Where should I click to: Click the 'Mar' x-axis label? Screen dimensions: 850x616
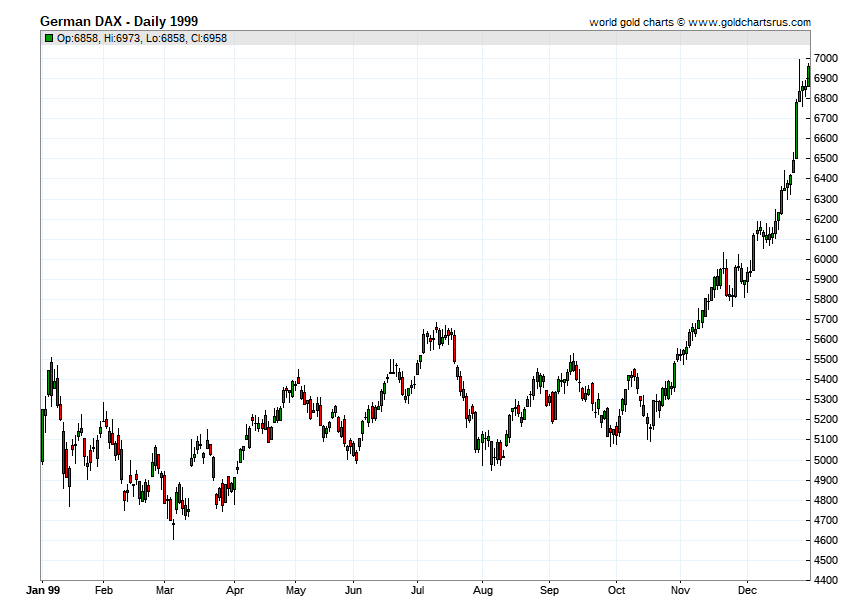165,591
